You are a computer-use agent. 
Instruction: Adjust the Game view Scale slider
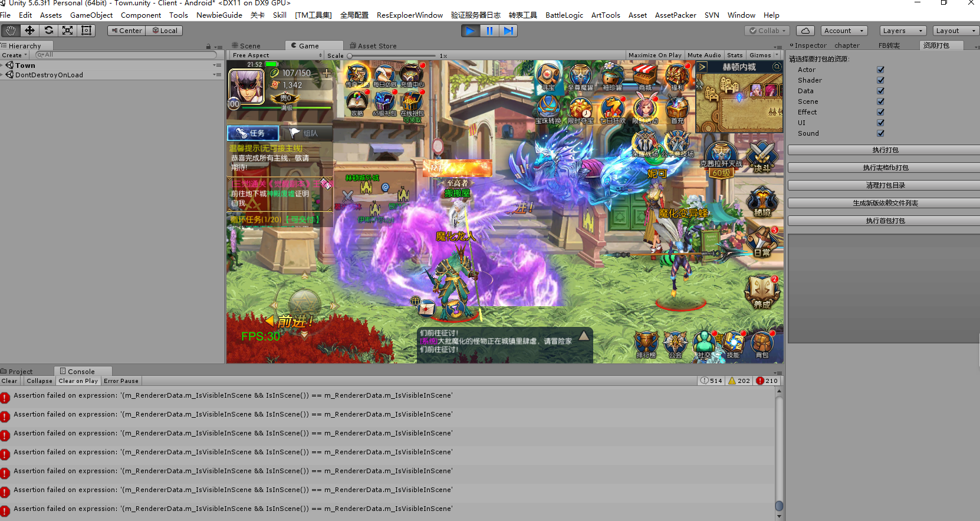(350, 56)
